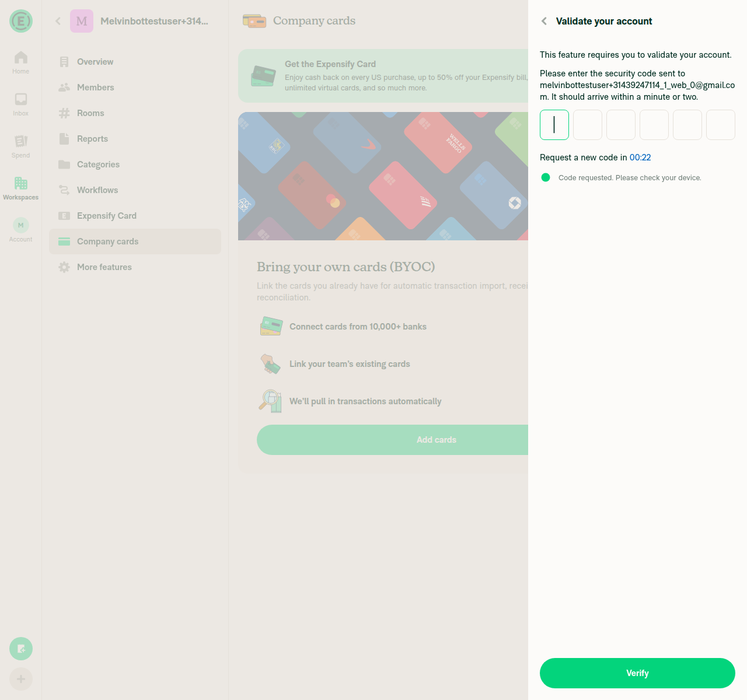Viewport: 747px width, 700px height.
Task: Click the second security code box
Action: point(588,125)
